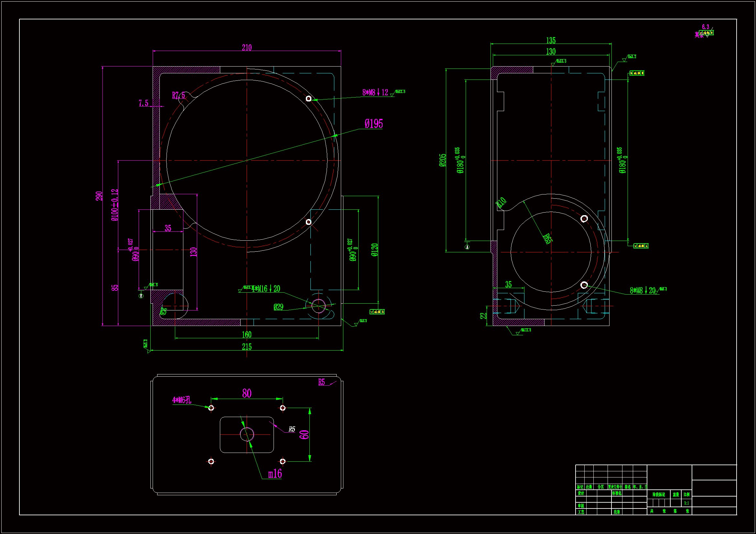Click the 4*M16 depth 20 annotation
This screenshot has width=756, height=534.
266,289
